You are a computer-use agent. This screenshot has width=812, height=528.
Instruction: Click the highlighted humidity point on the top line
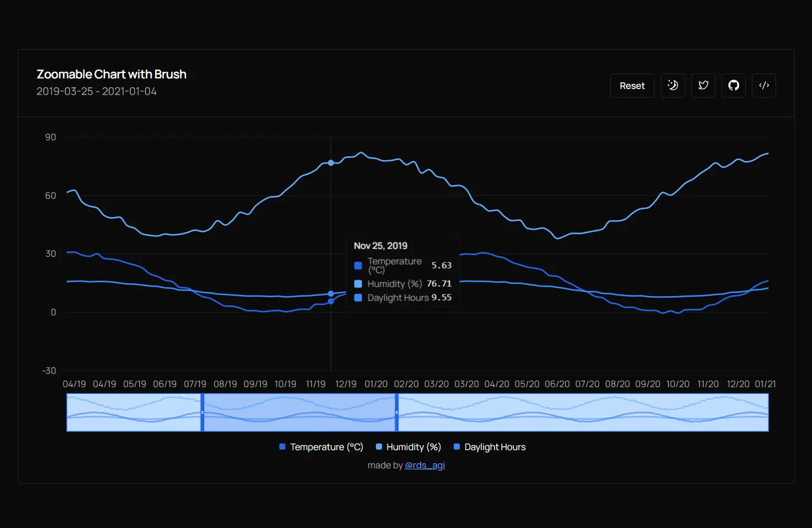(331, 163)
